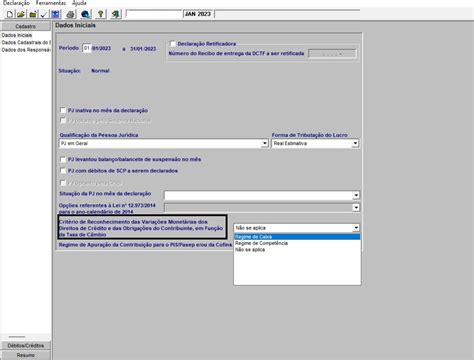The width and height of the screenshot is (474, 360).
Task: Click the Número do Recibo input field
Action: point(332,54)
